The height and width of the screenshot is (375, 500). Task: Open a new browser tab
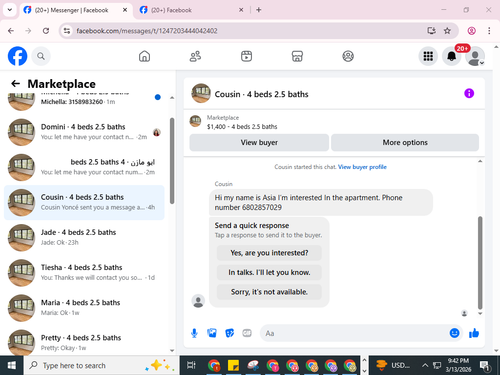click(259, 10)
